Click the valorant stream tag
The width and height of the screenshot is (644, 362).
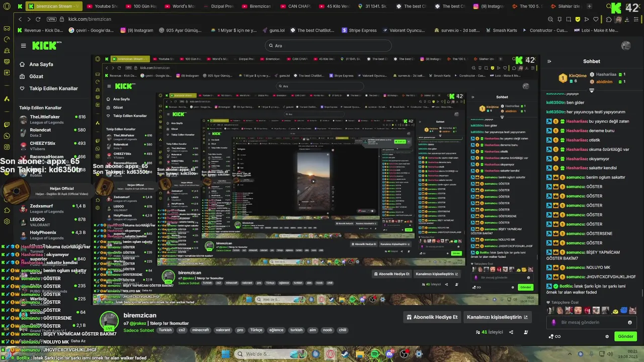tap(223, 330)
